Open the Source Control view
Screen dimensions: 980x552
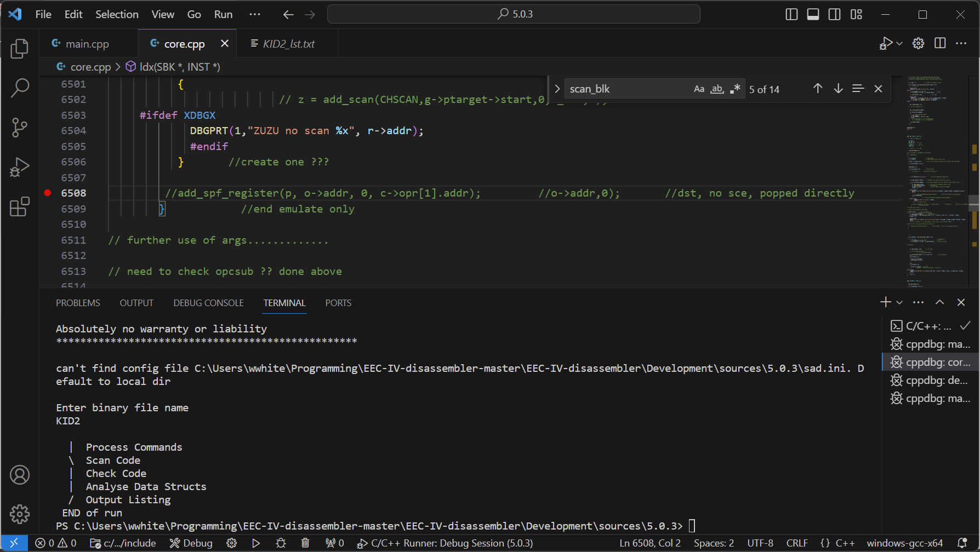click(20, 128)
